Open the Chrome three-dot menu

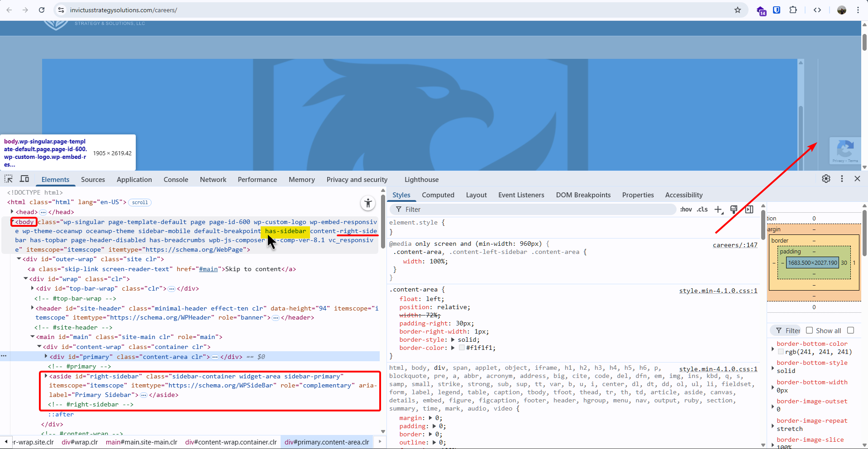858,10
